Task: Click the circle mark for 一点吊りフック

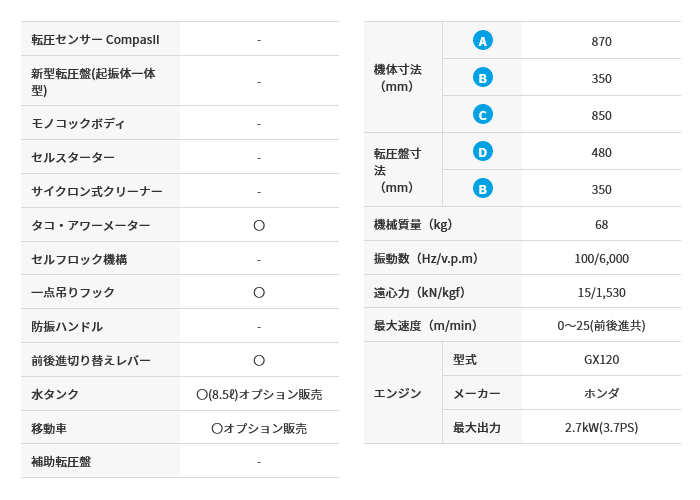Action: [259, 292]
